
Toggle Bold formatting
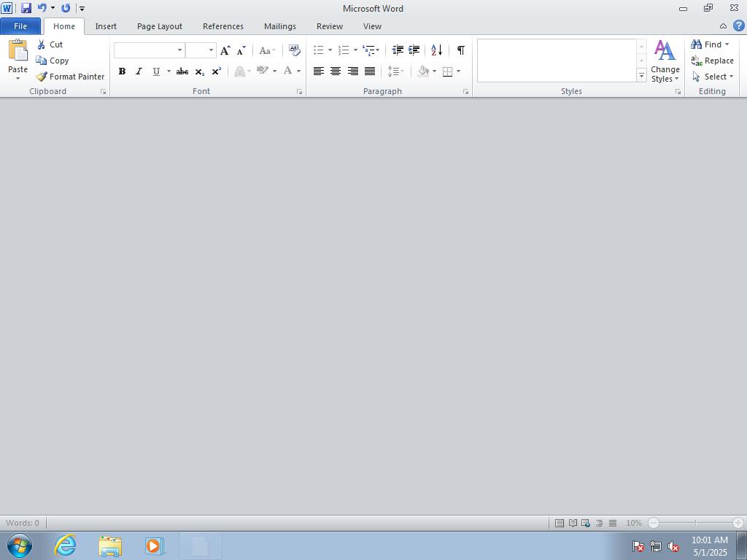coord(122,71)
